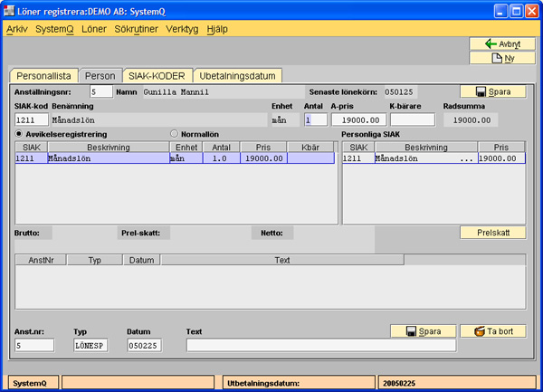The width and height of the screenshot is (543, 392).
Task: Click the lower Spara save button
Action: click(422, 331)
